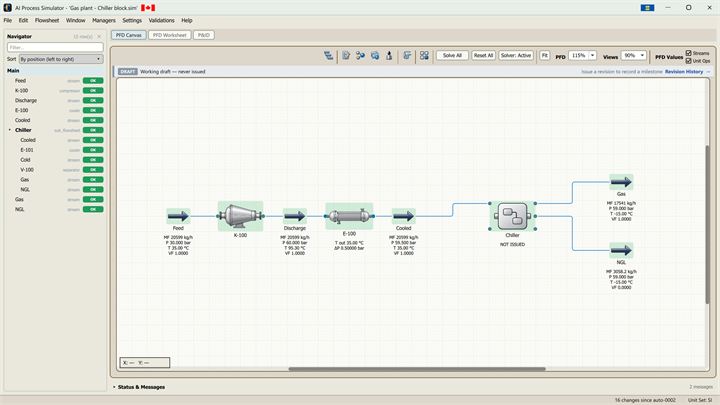This screenshot has height=405, width=720.
Task: Click the Fit button
Action: (545, 56)
